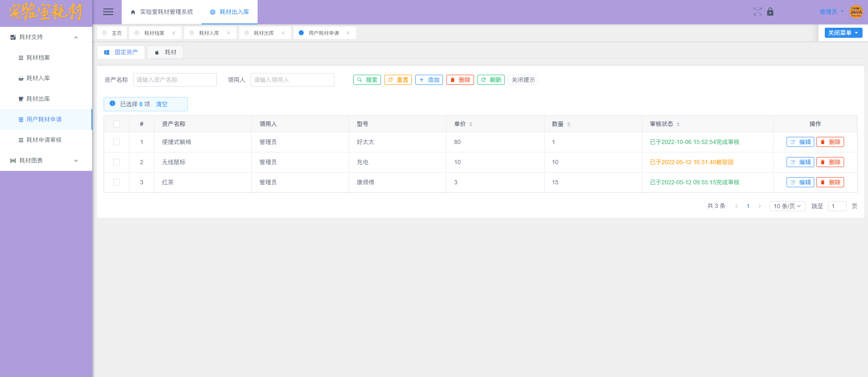Sort ascending or descending by 单价 column
The image size is (868, 377).
(471, 124)
